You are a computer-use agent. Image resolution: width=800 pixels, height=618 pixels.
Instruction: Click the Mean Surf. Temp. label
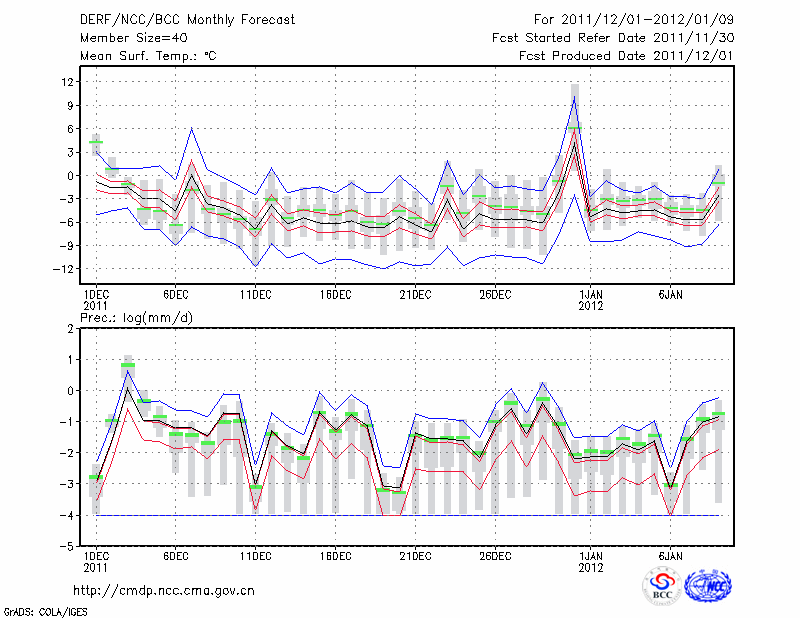tap(147, 56)
